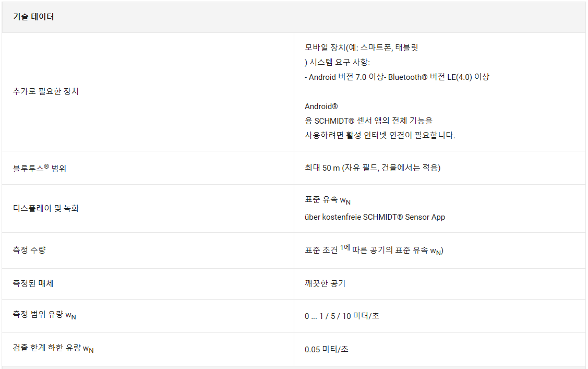Click the über kostenfreie SCHMIDT Sensor App text
Viewport: 588px width, 369px height.
[x=375, y=217]
